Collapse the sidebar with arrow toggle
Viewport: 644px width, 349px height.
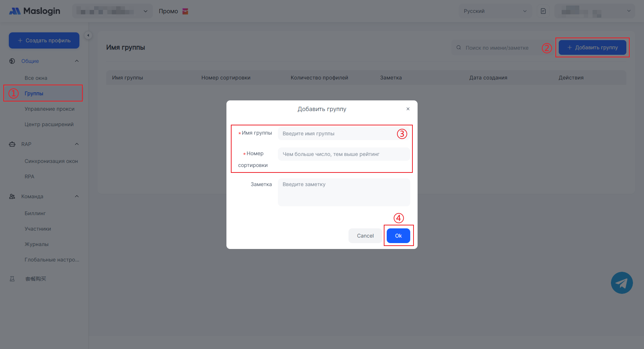click(88, 35)
